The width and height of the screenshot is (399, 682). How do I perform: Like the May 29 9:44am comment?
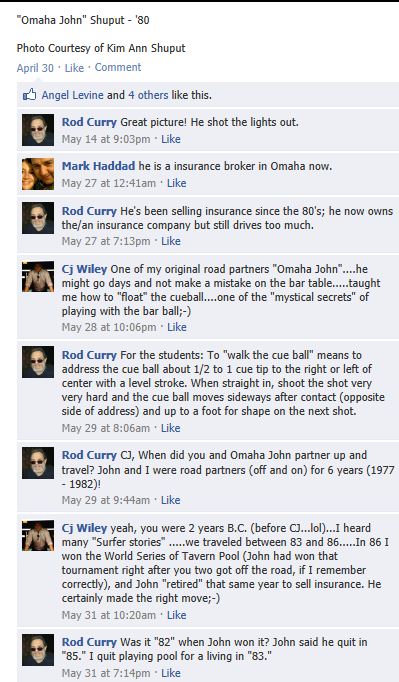[x=171, y=500]
